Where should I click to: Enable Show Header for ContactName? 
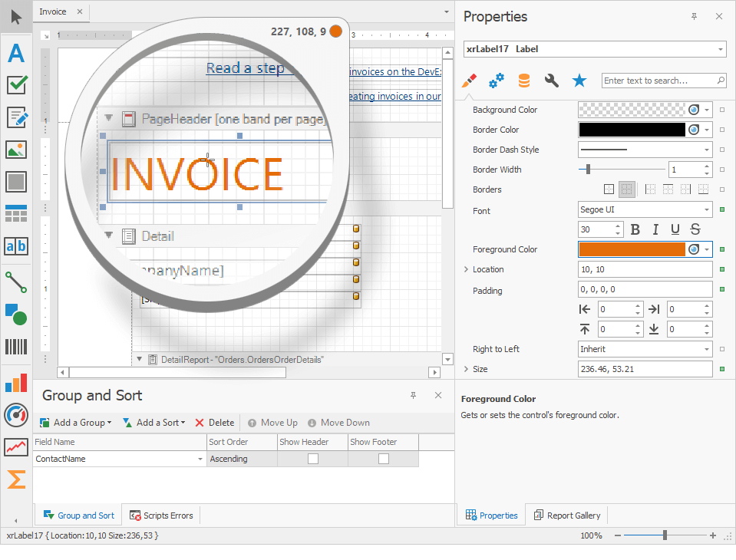312,459
